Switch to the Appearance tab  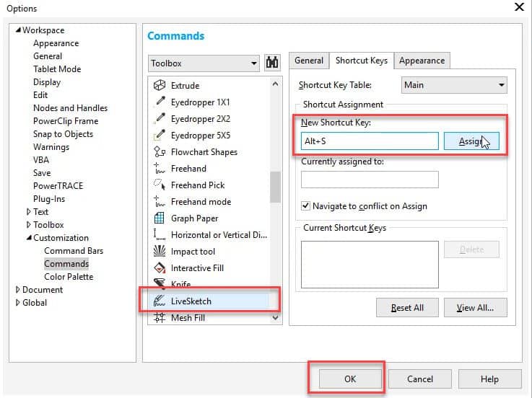[x=422, y=61]
